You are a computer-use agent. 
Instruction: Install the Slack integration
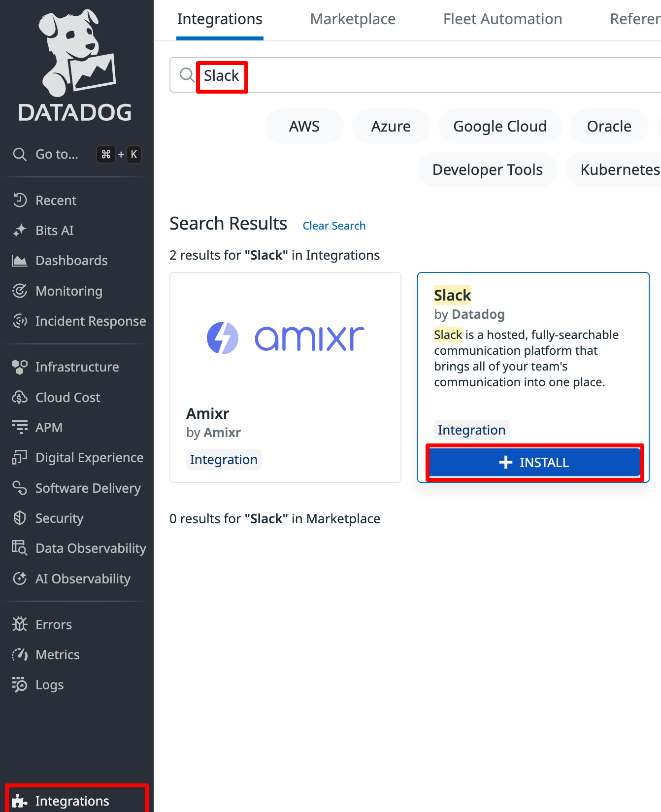tap(534, 462)
